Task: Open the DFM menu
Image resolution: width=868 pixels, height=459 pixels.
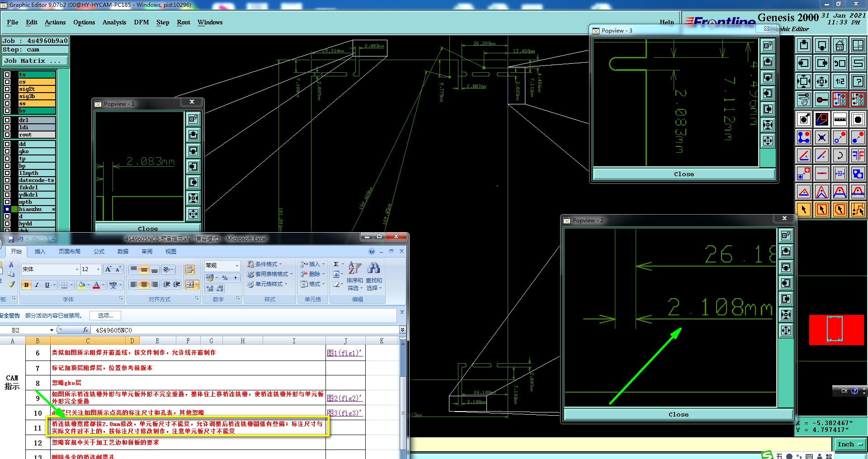Action: click(x=142, y=22)
